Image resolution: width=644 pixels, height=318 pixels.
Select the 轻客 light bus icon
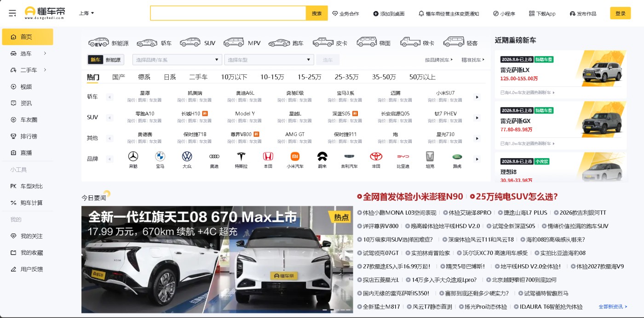pyautogui.click(x=454, y=42)
